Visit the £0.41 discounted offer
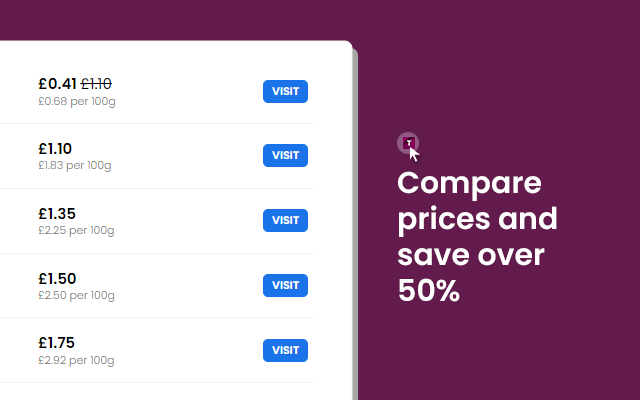The width and height of the screenshot is (640, 400). [285, 91]
